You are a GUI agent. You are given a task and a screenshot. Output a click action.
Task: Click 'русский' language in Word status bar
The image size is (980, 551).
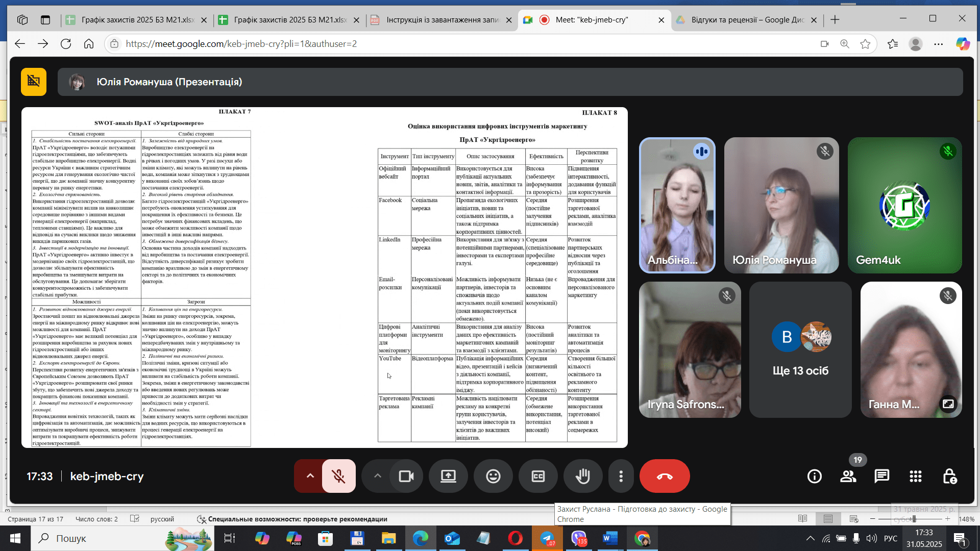pos(162,519)
